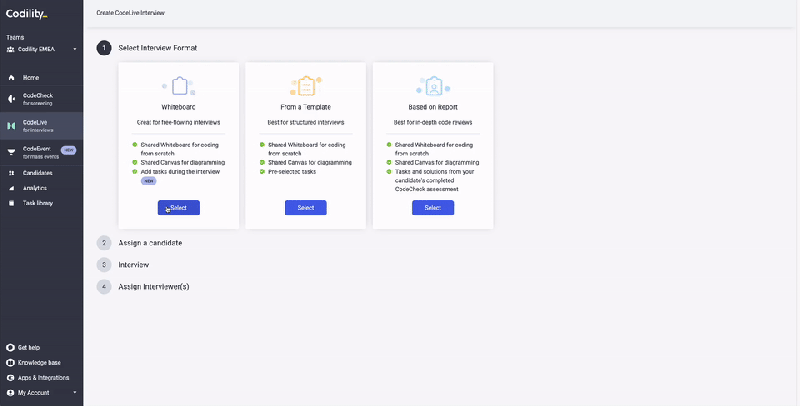Select the From a Template format
800x406 pixels.
coord(306,208)
